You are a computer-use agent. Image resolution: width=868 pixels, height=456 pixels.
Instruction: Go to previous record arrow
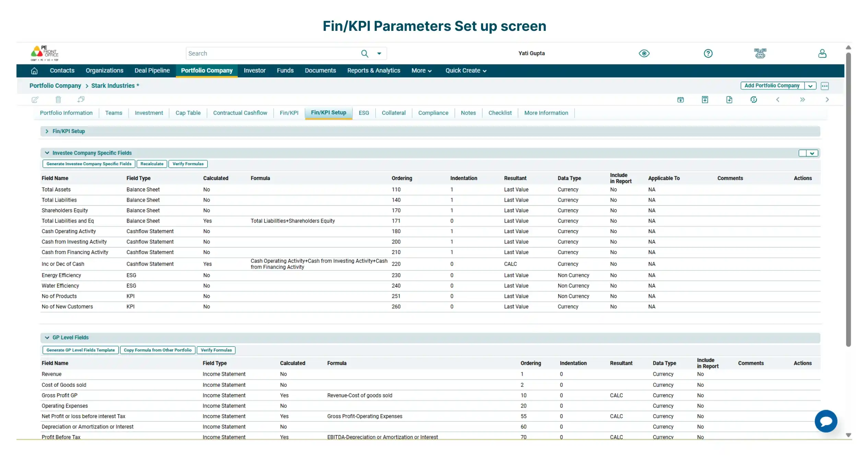coord(778,100)
